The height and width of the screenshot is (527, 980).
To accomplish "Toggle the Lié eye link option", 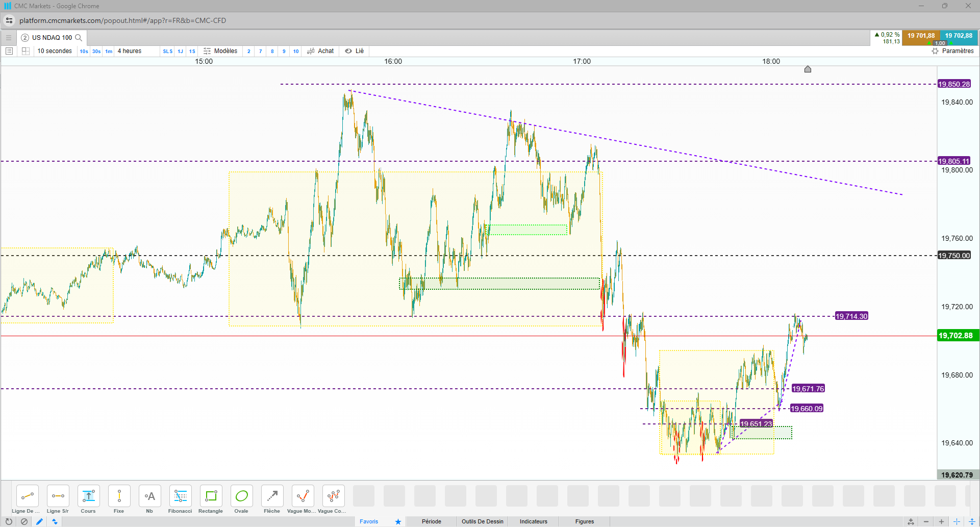I will 354,51.
